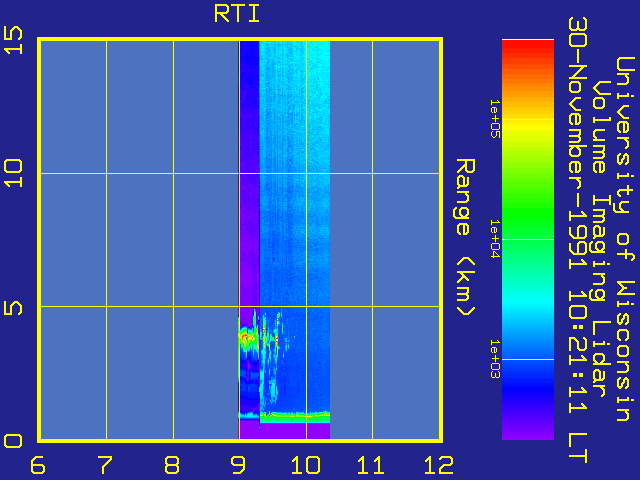Screen dimensions: 640x480
Task: Click the range axis label 5
Action: 13,308
